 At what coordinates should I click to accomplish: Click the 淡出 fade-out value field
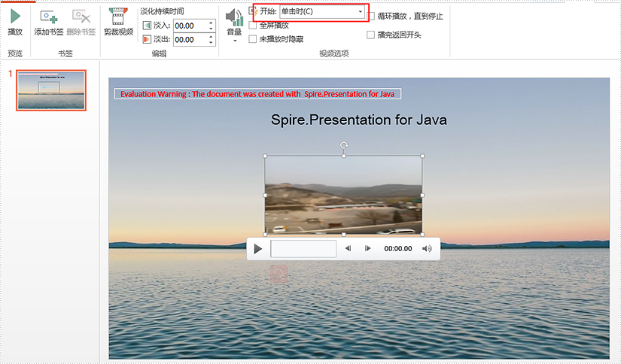pyautogui.click(x=190, y=40)
